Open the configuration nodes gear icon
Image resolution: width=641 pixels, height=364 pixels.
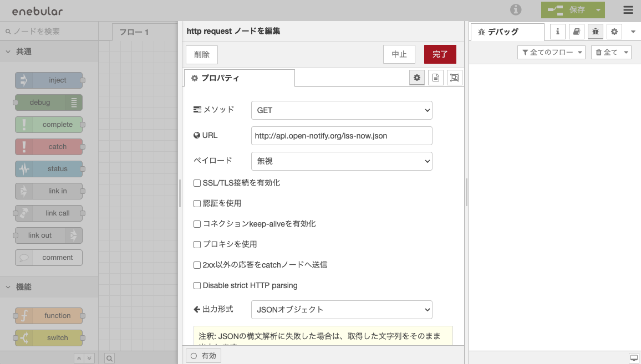[614, 32]
